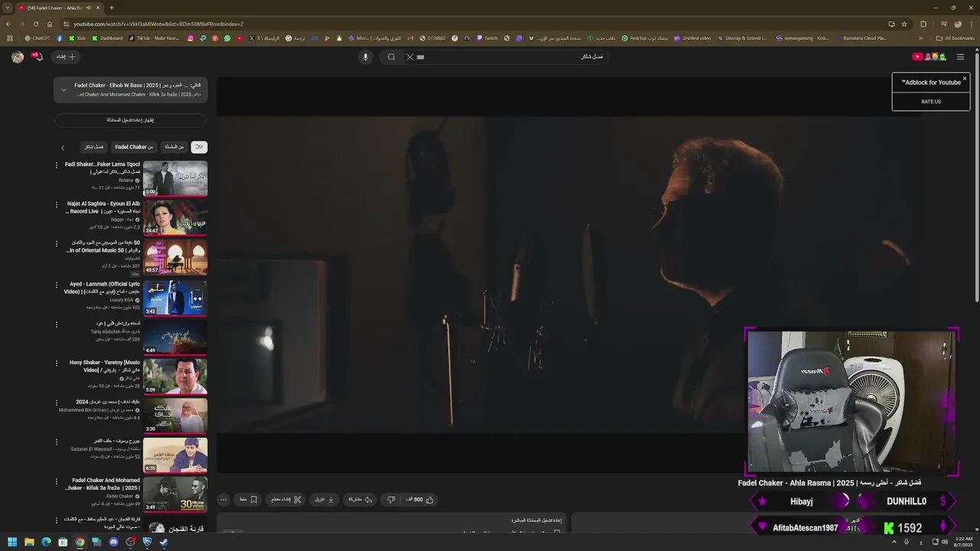Open options menu for Najat Al Saghira video
The image size is (980, 551).
coord(56,204)
